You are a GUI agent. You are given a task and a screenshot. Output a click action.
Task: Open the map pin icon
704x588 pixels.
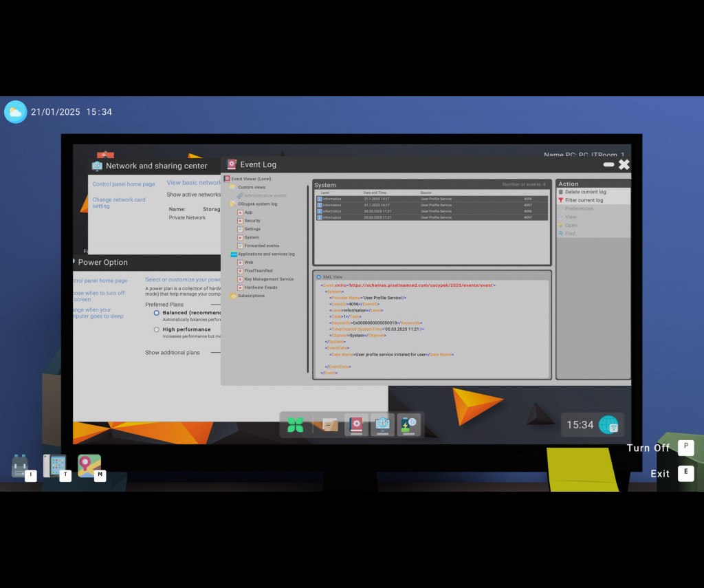click(89, 465)
